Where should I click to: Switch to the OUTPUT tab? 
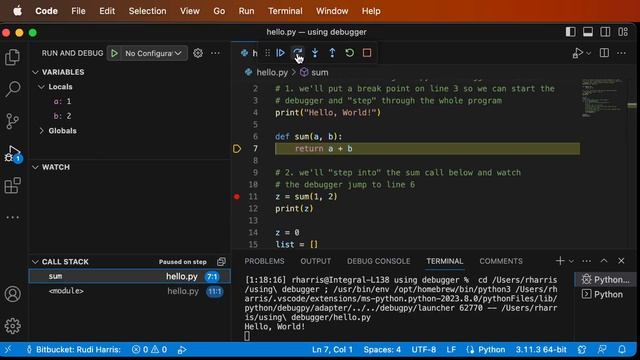point(316,261)
